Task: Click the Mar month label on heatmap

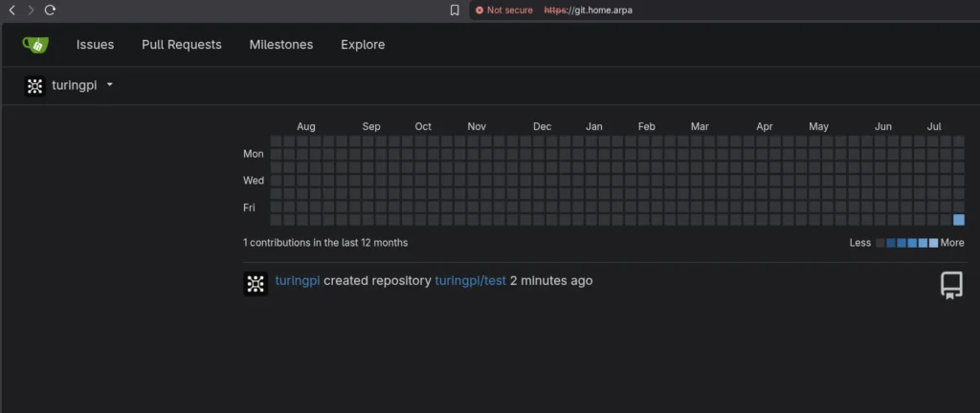Action: point(700,126)
